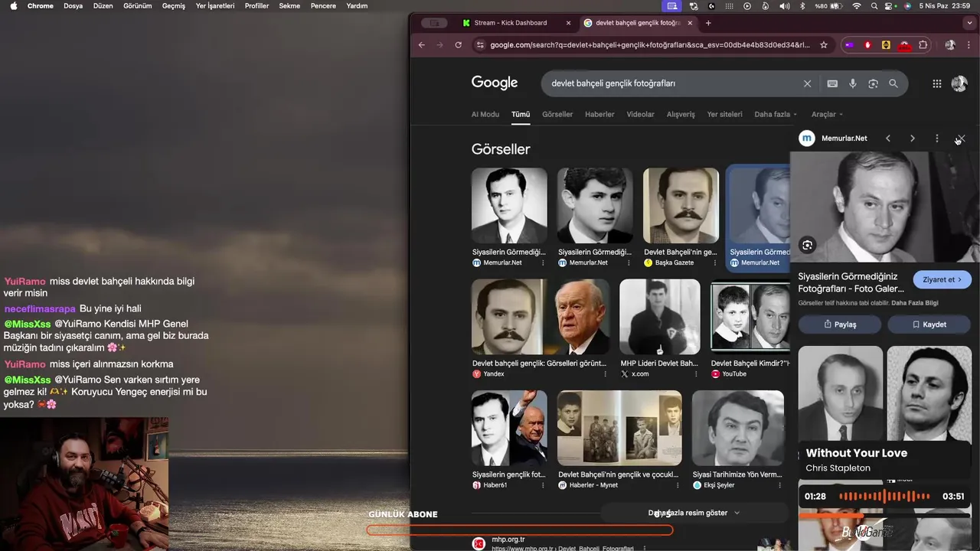Click the yellow arrows extension icon
980x551 pixels.
[886, 45]
